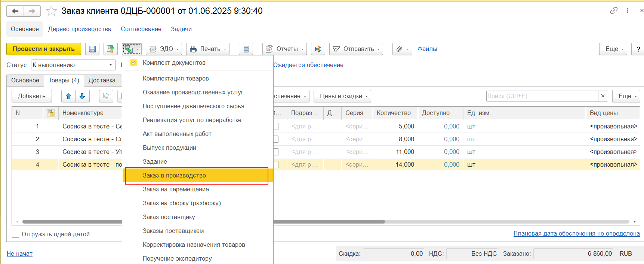Switch to the Доставка tab
Viewport: 644px width, 264px height.
pyautogui.click(x=102, y=81)
